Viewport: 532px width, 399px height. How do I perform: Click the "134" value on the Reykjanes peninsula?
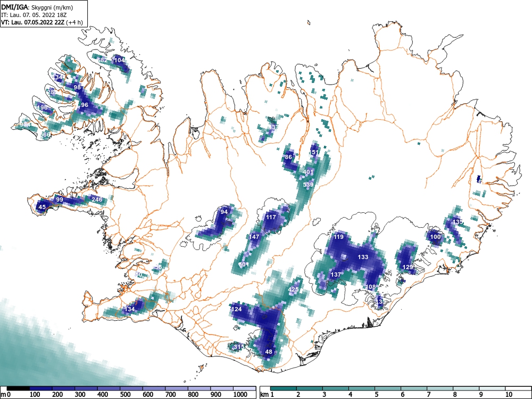tap(130, 309)
